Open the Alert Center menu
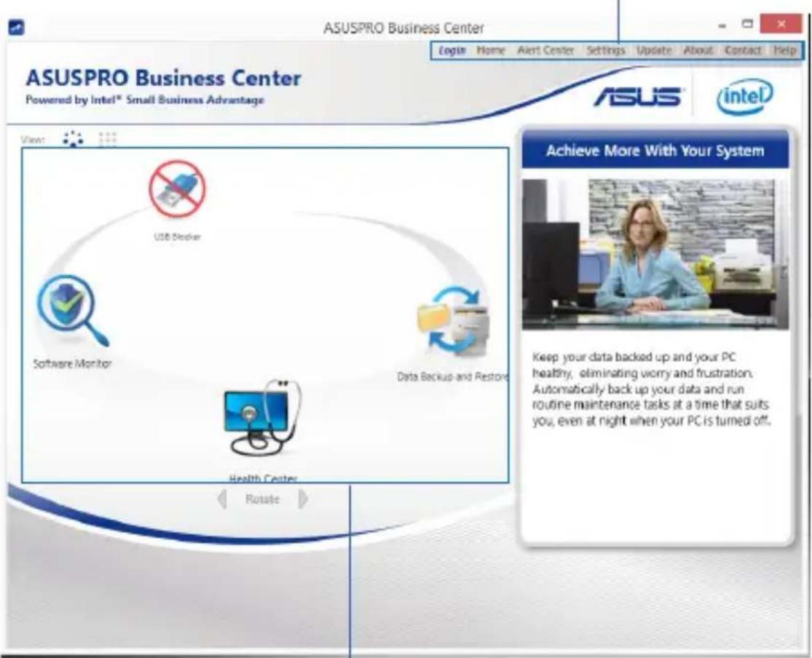This screenshot has width=812, height=658. click(x=545, y=50)
